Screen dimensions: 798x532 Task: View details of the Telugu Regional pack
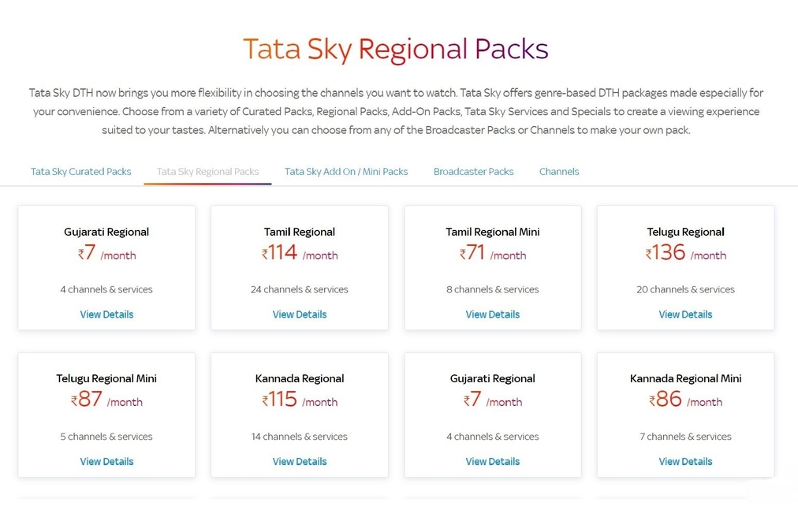point(685,314)
